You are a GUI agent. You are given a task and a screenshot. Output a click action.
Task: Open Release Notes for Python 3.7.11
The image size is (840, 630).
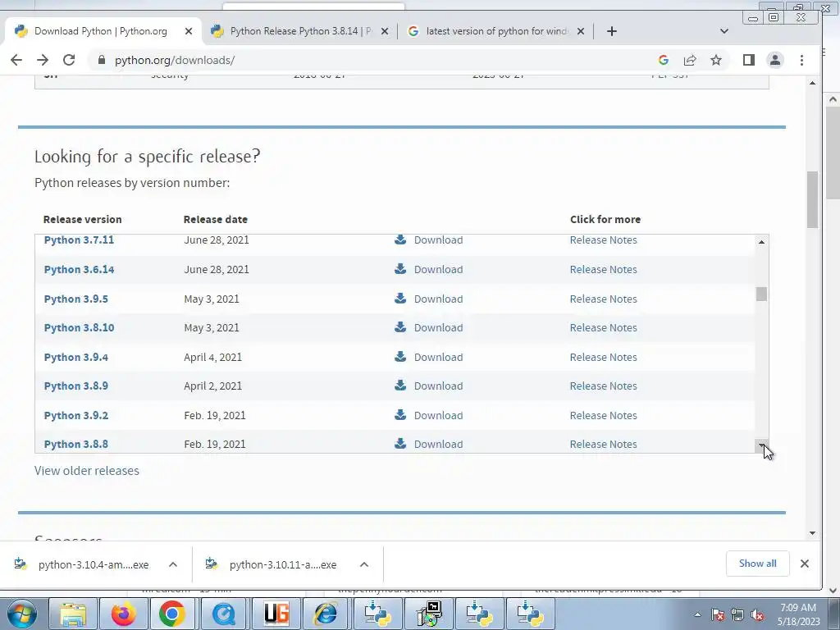coord(603,240)
